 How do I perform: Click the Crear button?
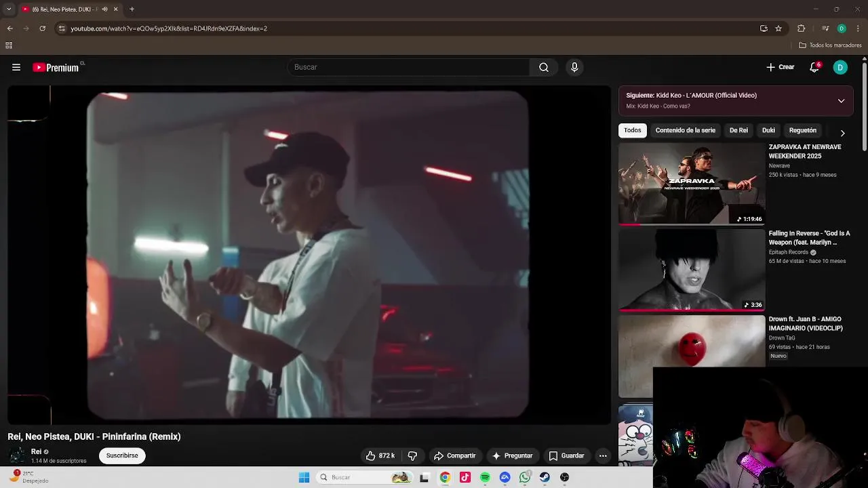pyautogui.click(x=781, y=67)
